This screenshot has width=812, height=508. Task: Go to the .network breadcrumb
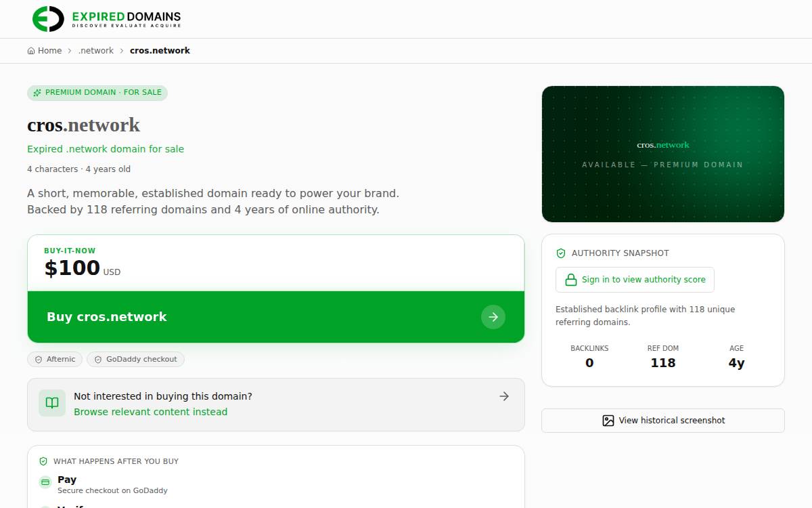coord(96,51)
